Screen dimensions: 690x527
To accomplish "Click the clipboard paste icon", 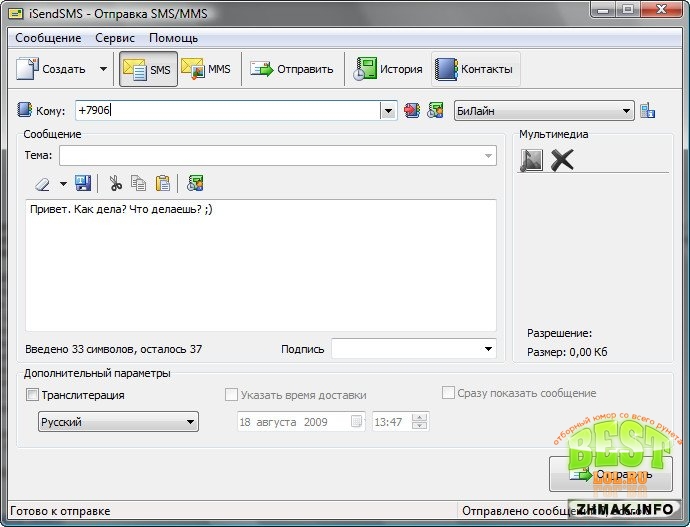I will coord(163,183).
